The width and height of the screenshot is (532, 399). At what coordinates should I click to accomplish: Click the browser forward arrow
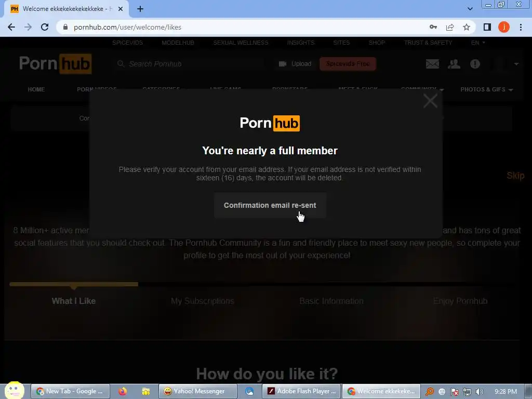click(x=28, y=27)
